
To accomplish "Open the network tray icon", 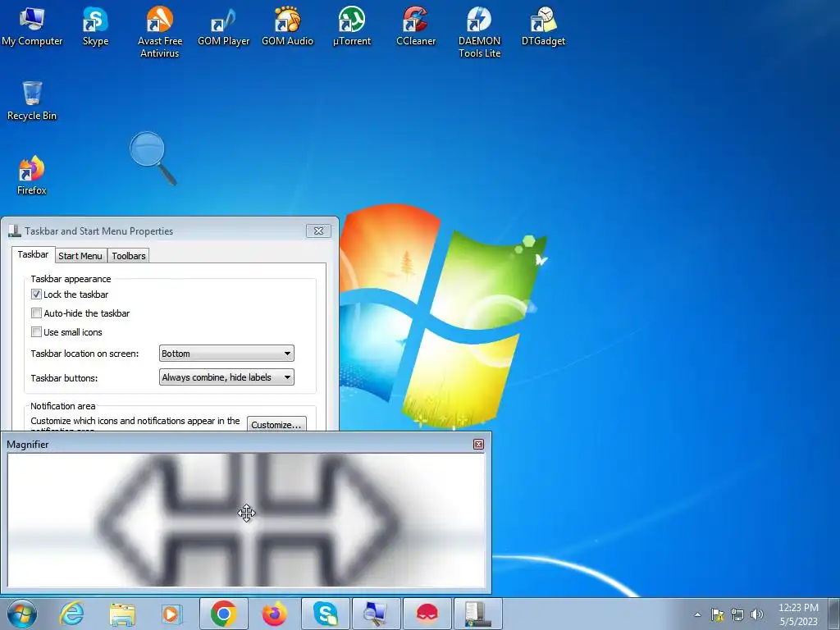I will (x=737, y=614).
